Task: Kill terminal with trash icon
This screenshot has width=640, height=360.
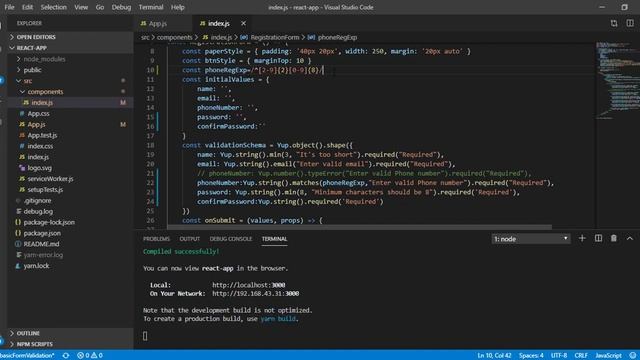Action: [x=614, y=238]
